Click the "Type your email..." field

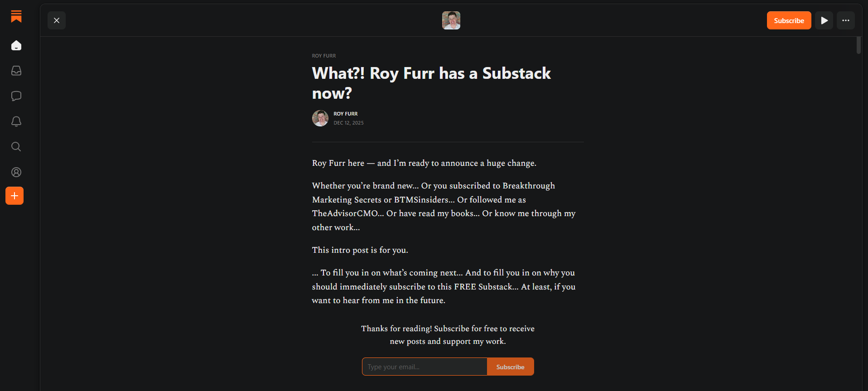[x=424, y=367]
